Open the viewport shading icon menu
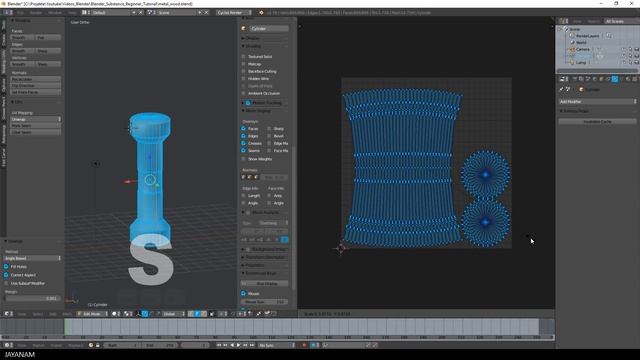 116,314
